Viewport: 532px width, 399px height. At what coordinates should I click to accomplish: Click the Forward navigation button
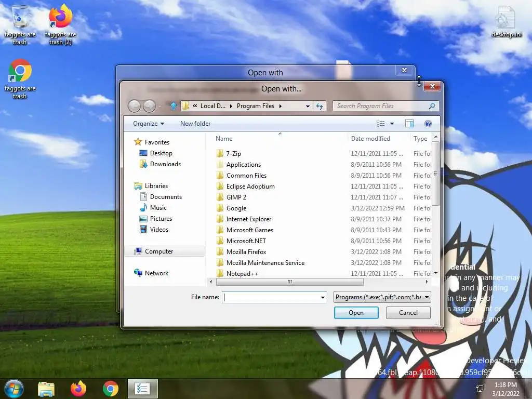(149, 106)
